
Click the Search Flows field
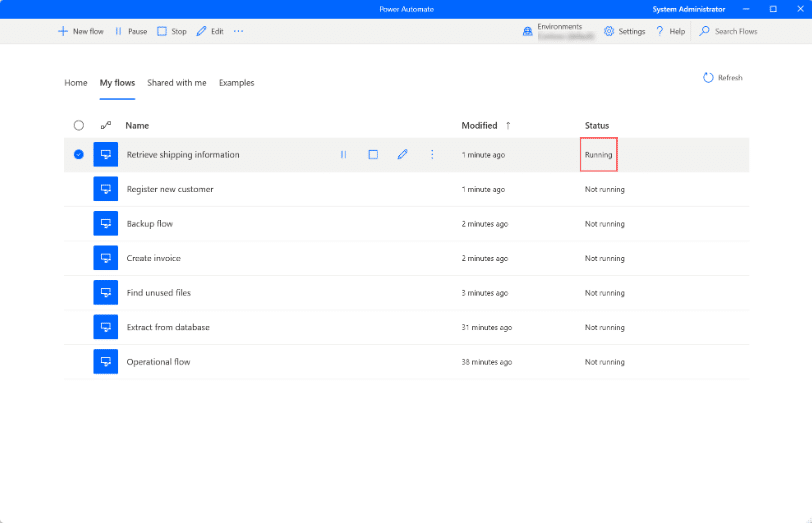(x=735, y=31)
